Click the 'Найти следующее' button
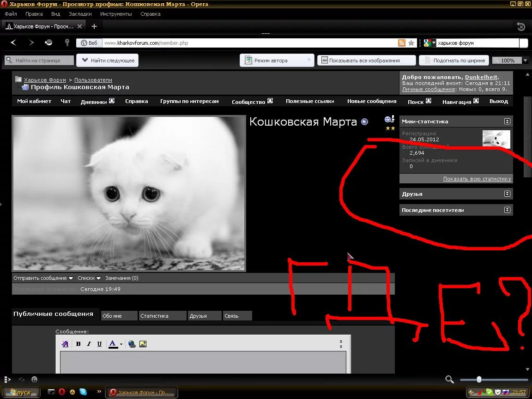This screenshot has width=532, height=399. point(108,60)
